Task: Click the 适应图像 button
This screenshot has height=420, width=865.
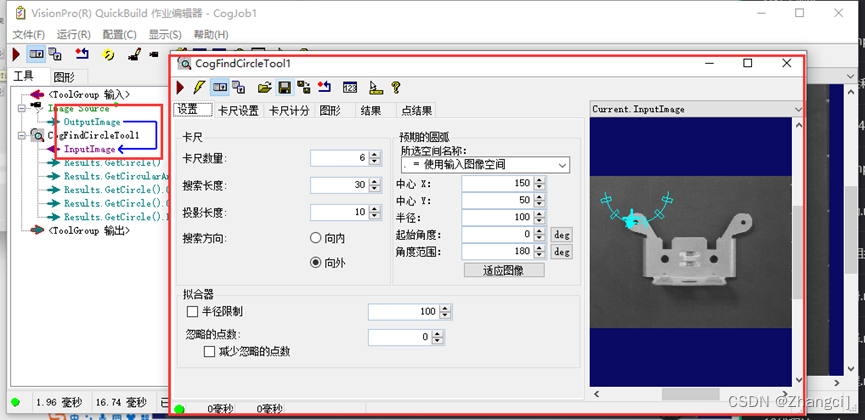Action: coord(504,270)
